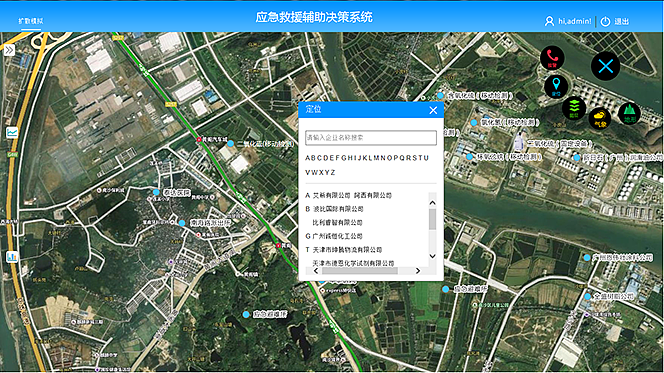Image resolution: width=664 pixels, height=373 pixels.
Task: Click the blue marker for 润滑油公司
Action: point(577,157)
